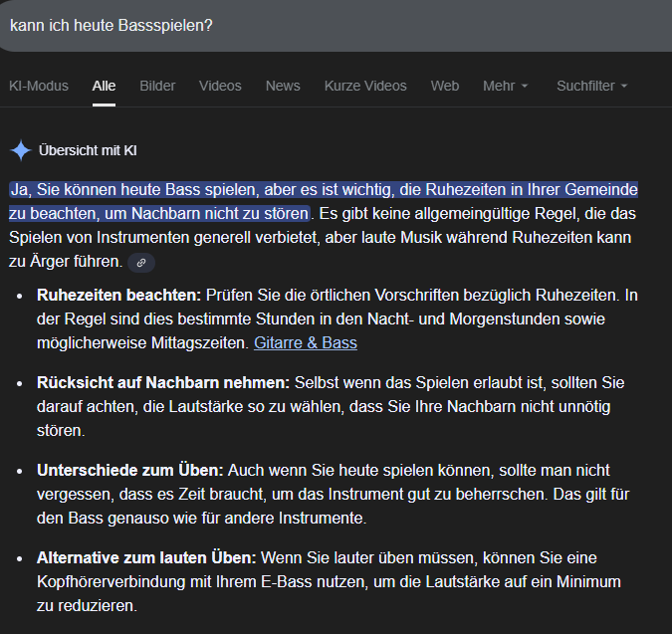Open the Bilder tab
672x634 pixels.
[x=157, y=86]
